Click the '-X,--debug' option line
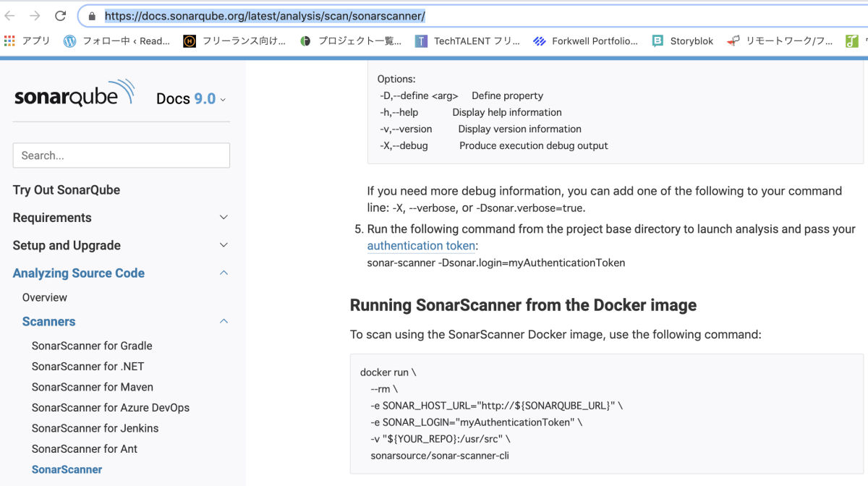Image resolution: width=868 pixels, height=486 pixels. (x=494, y=145)
